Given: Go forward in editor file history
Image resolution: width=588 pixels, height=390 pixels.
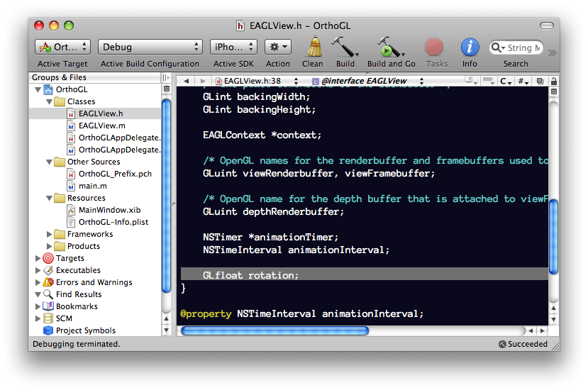Looking at the screenshot, I should pyautogui.click(x=203, y=81).
